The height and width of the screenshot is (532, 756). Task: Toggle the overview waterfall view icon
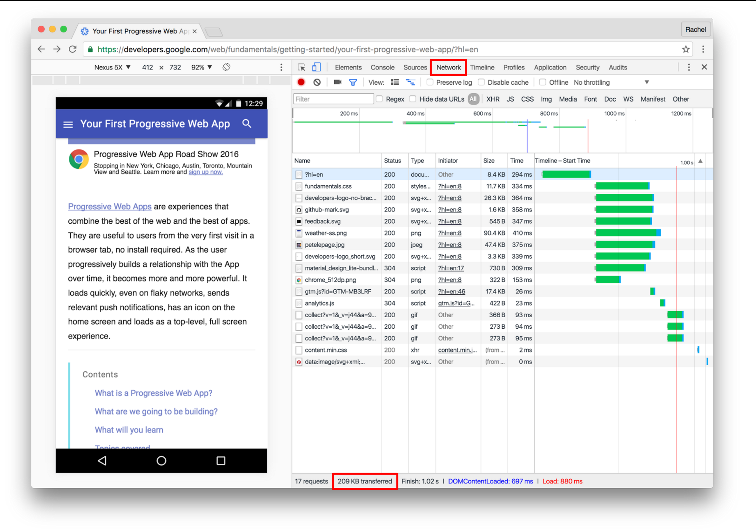click(410, 82)
